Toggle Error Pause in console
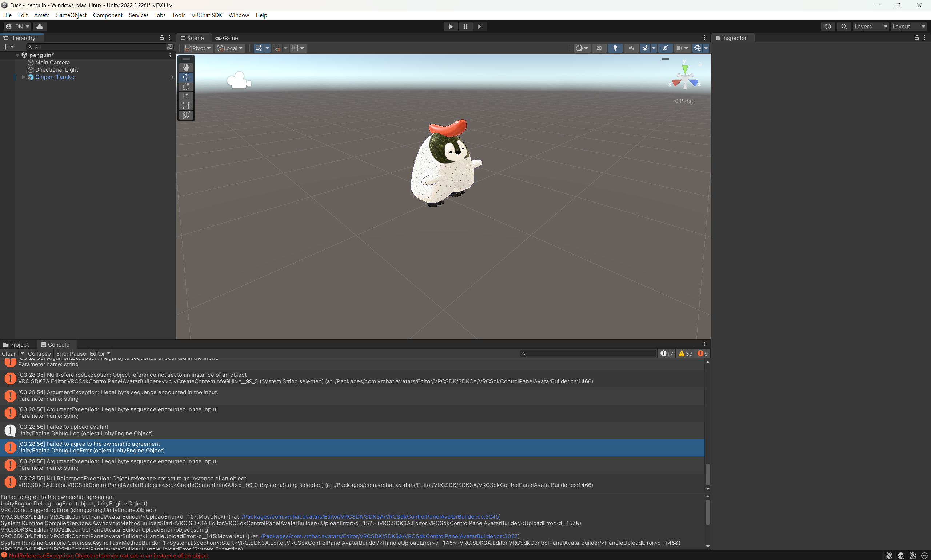 point(71,353)
